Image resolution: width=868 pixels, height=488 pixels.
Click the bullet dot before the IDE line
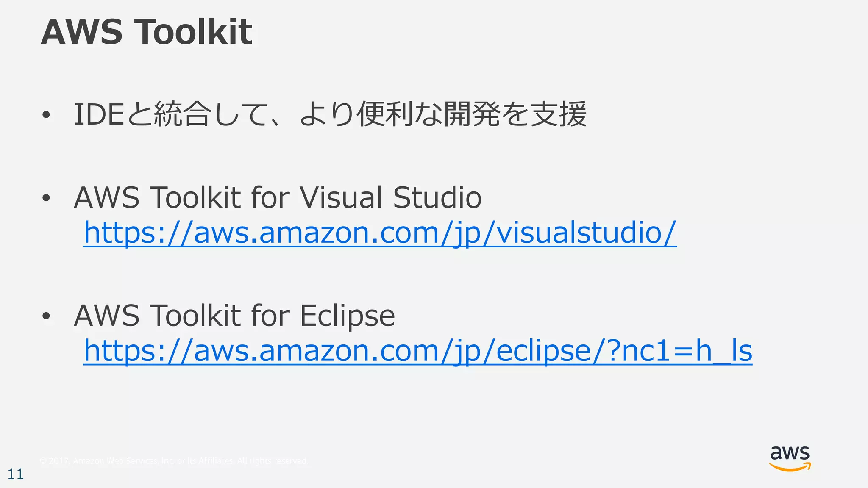tap(46, 115)
